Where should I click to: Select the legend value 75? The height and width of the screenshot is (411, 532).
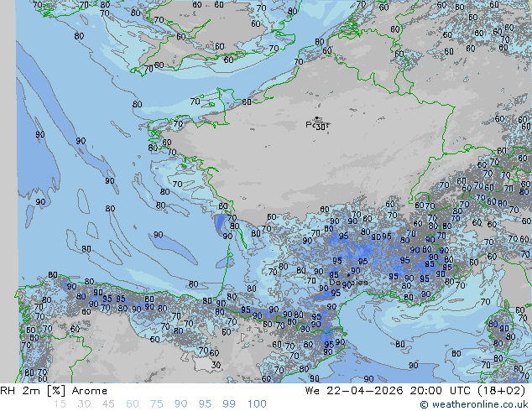click(x=156, y=404)
